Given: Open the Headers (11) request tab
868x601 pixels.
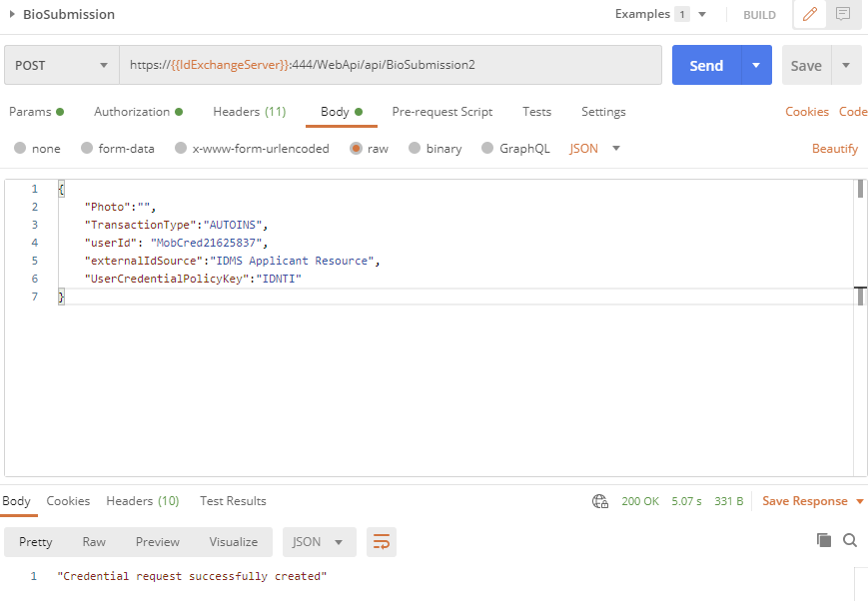Looking at the screenshot, I should click(250, 112).
